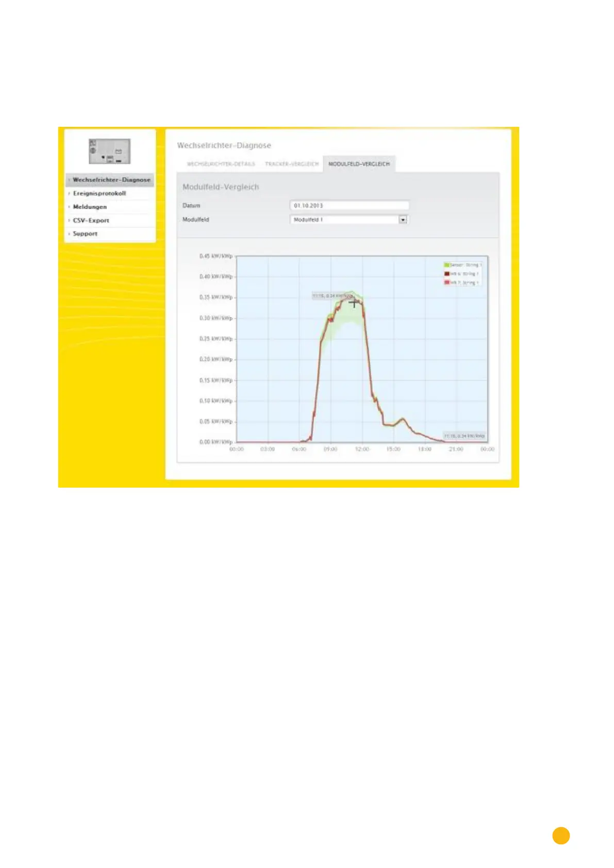Image resolution: width=614 pixels, height=868 pixels.
Task: Toggle the WR 7 String 1 legend entry
Action: pyautogui.click(x=462, y=282)
